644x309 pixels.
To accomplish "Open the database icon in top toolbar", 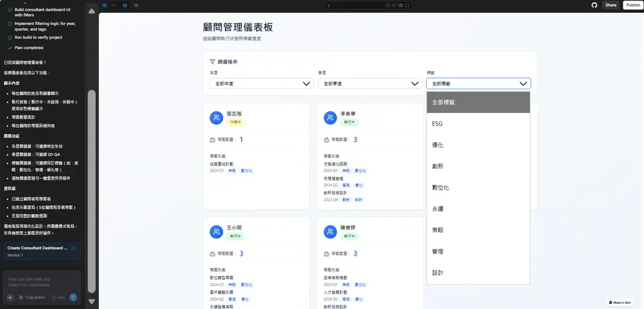I will pyautogui.click(x=125, y=5).
